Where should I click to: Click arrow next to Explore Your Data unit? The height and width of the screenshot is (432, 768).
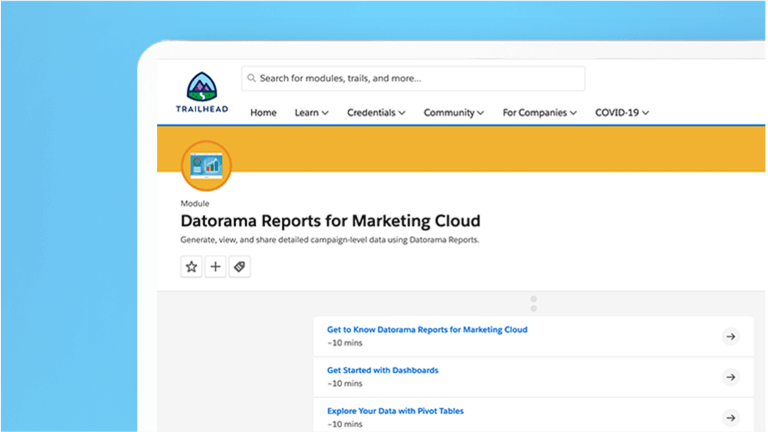coord(730,417)
